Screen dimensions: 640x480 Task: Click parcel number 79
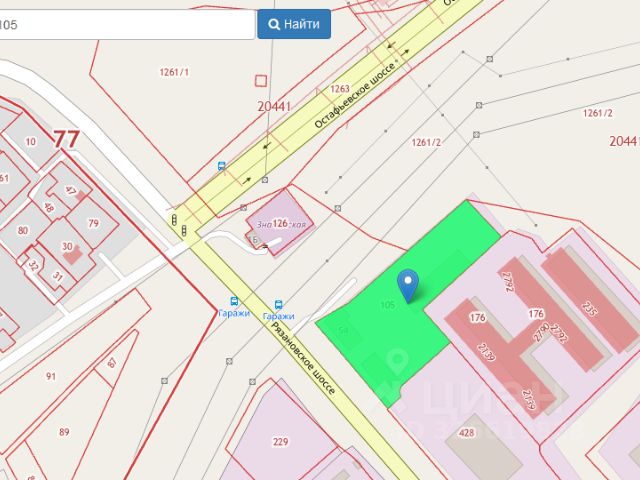(93, 223)
